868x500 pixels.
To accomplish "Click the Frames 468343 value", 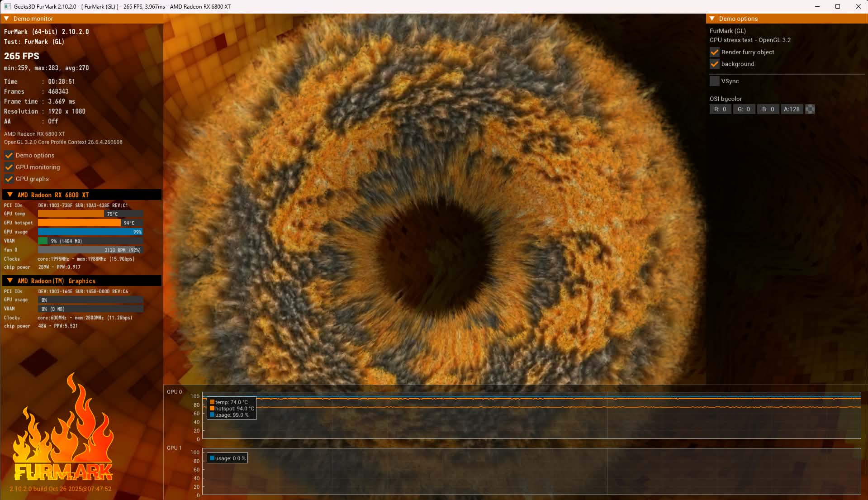I will pos(58,91).
